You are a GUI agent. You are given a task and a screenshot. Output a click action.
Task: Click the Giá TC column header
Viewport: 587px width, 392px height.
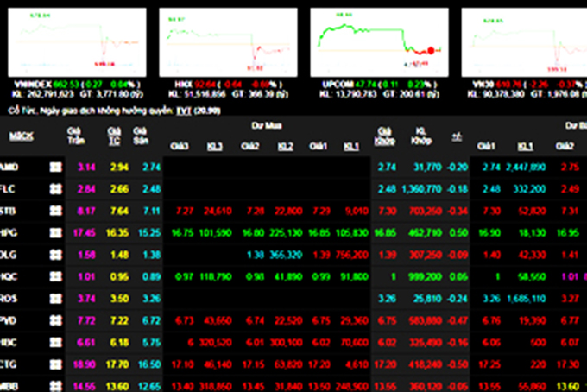click(x=113, y=136)
